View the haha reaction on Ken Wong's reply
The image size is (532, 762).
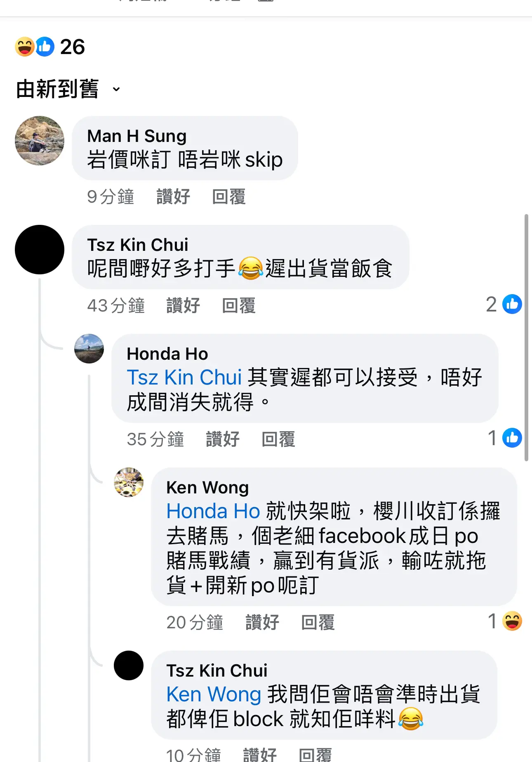click(505, 621)
